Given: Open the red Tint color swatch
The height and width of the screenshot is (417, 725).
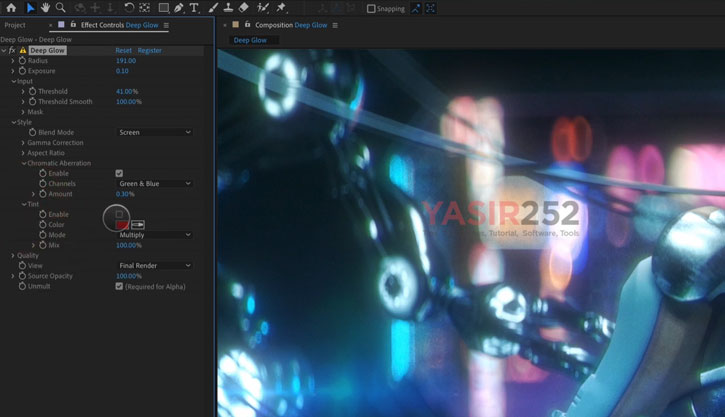Looking at the screenshot, I should (x=122, y=225).
